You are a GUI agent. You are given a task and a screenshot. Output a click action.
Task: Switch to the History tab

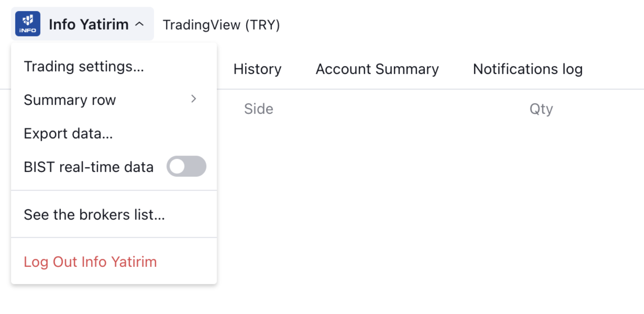click(257, 69)
